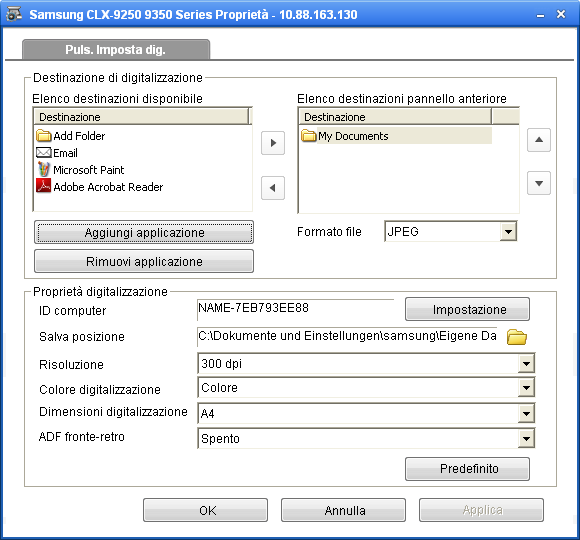Image resolution: width=580 pixels, height=540 pixels.
Task: Select Add Folder in the available list
Action: pos(71,136)
